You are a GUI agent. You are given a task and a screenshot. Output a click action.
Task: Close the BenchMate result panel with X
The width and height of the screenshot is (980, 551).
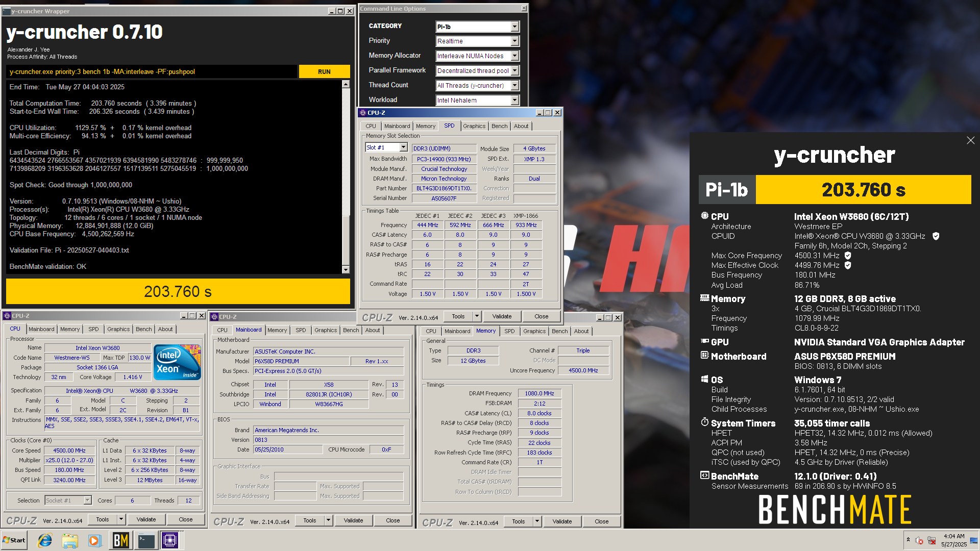tap(970, 140)
